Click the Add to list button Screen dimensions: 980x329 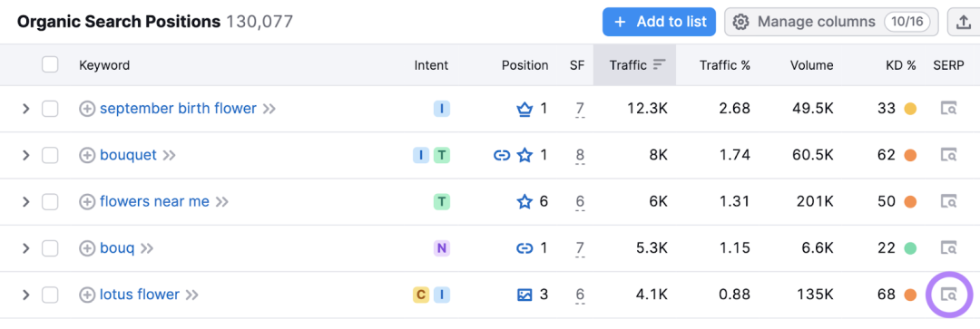tap(659, 23)
